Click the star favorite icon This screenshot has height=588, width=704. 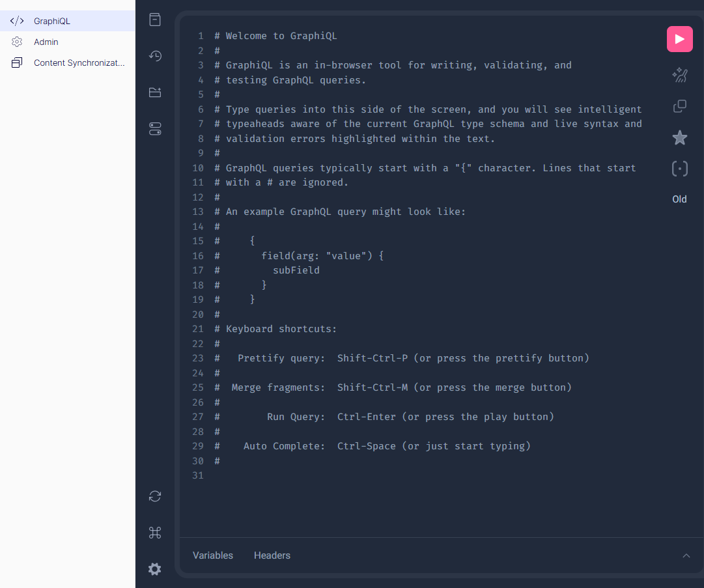(x=679, y=137)
